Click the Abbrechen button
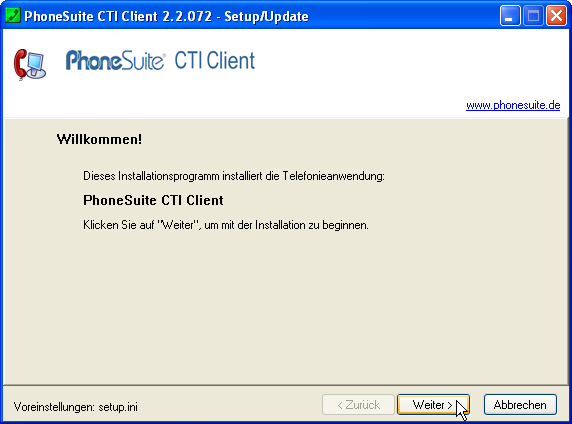Viewport: 572px width, 424px height. (x=520, y=404)
